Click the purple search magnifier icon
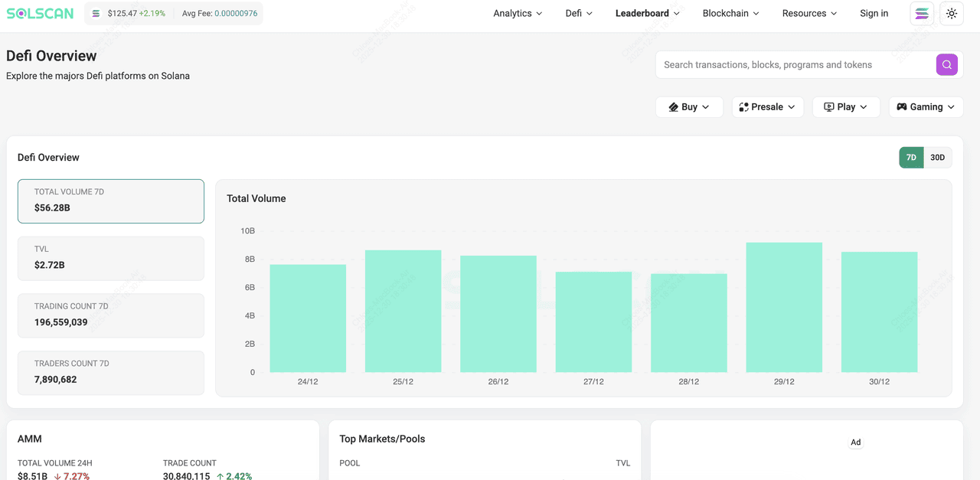Image resolution: width=980 pixels, height=480 pixels. pos(946,65)
